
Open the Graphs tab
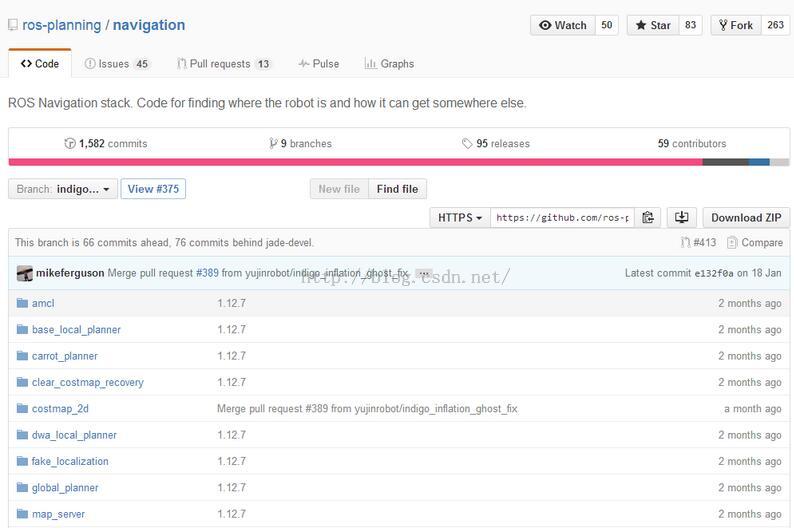(389, 64)
